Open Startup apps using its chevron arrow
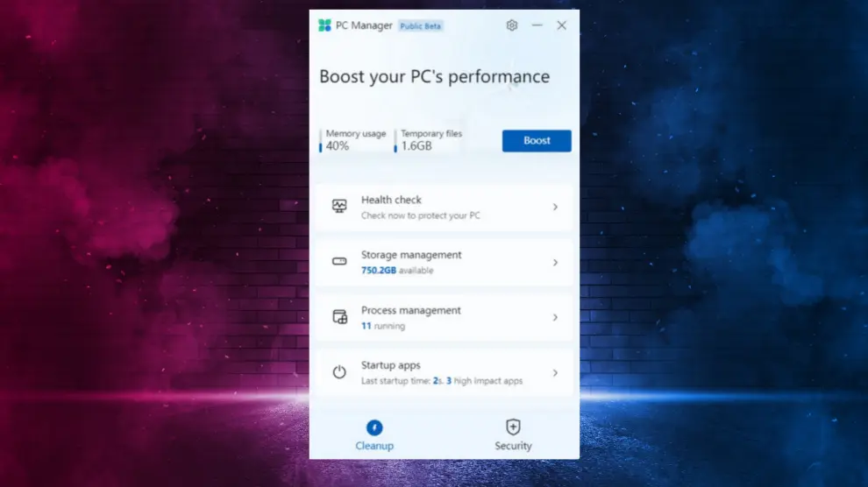This screenshot has height=487, width=868. (555, 372)
